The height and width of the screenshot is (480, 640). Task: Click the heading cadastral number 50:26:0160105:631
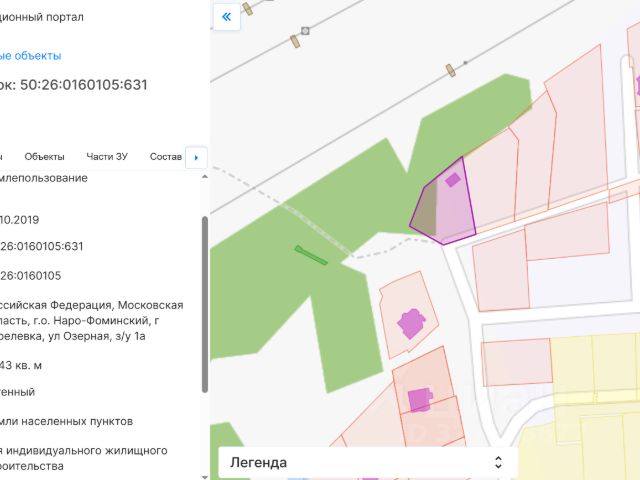(84, 84)
